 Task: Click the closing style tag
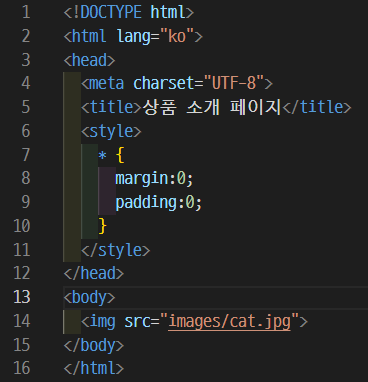pyautogui.click(x=116, y=250)
